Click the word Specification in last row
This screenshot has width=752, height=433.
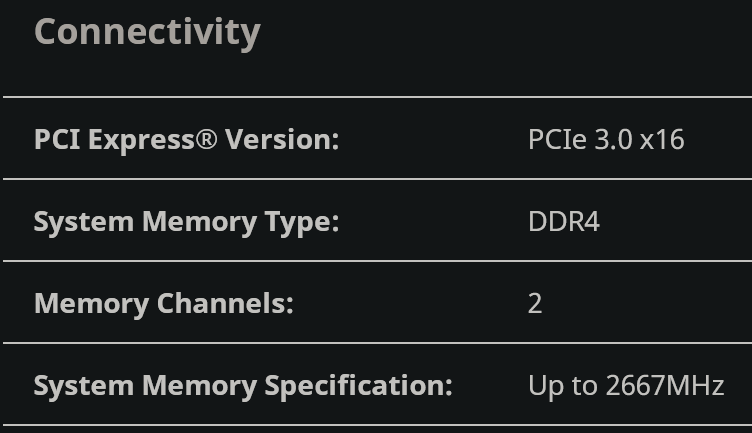point(358,386)
